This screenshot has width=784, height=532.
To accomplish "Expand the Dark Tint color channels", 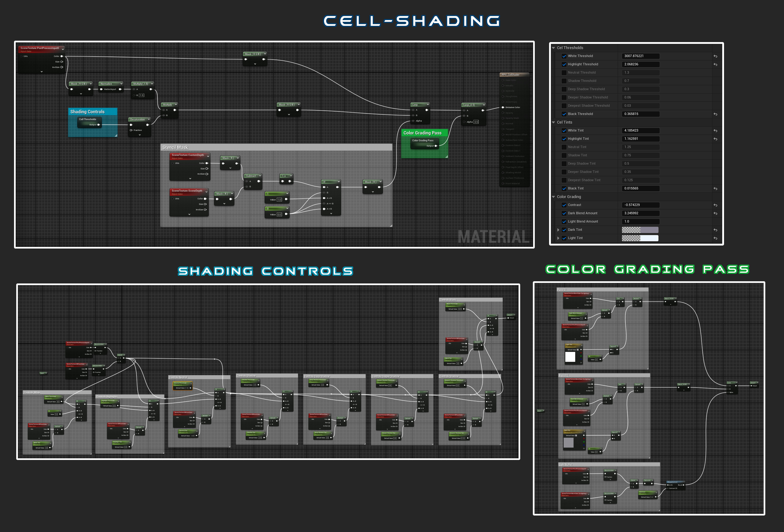I will pos(558,230).
